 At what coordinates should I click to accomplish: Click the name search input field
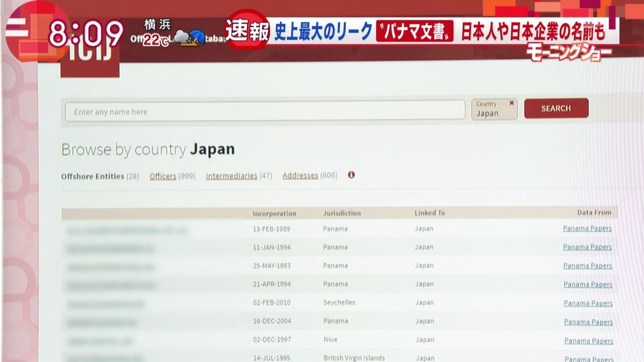[x=265, y=111]
